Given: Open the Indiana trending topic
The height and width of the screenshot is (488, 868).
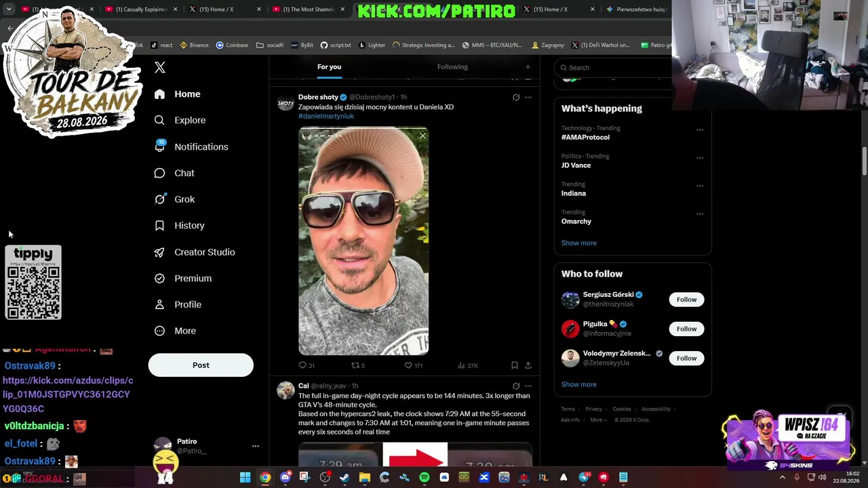Looking at the screenshot, I should pyautogui.click(x=574, y=193).
